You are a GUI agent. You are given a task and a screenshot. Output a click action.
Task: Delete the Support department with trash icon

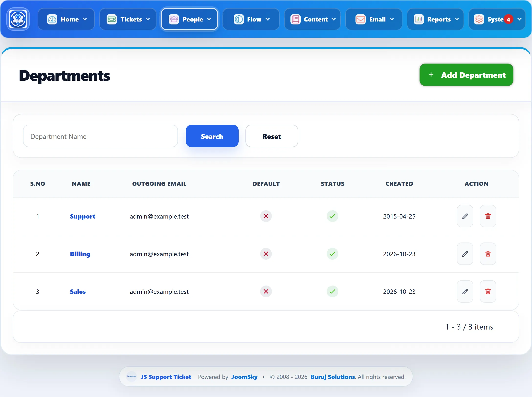(x=488, y=216)
